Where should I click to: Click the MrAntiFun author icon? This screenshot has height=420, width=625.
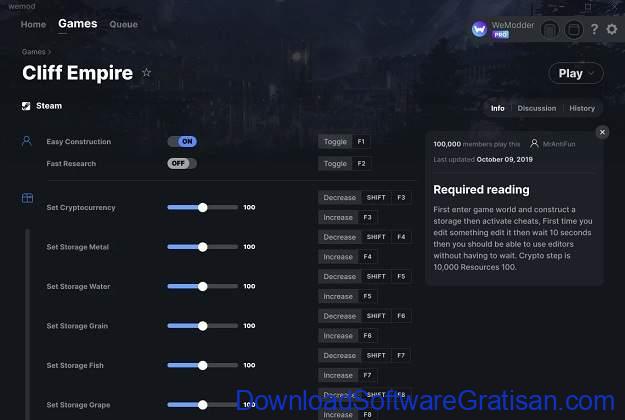click(534, 143)
